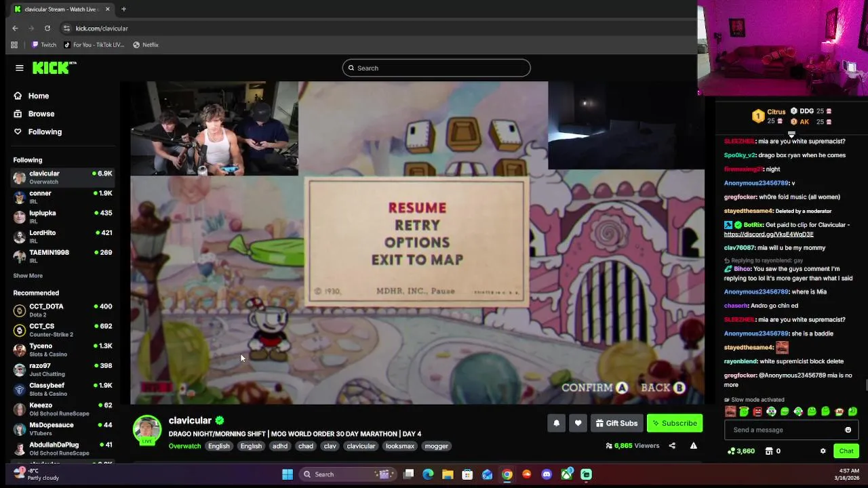Open the emoji picker smiley icon
This screenshot has height=488, width=868.
[848, 430]
